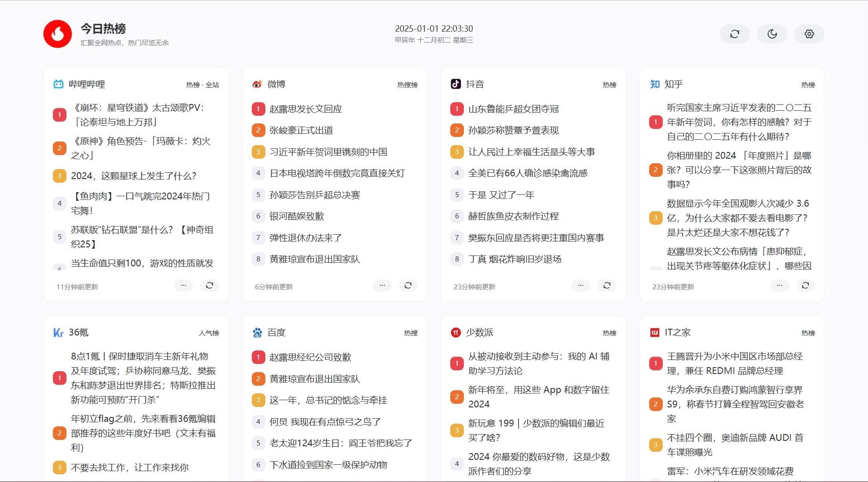The height and width of the screenshot is (482, 868).
Task: Click the 哔哩哔哩 TV icon
Action: [58, 84]
